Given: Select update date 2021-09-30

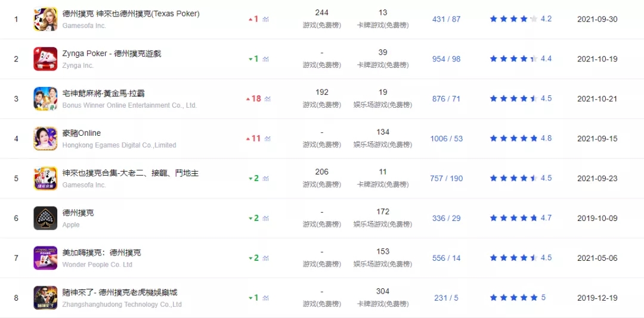Looking at the screenshot, I should point(597,19).
